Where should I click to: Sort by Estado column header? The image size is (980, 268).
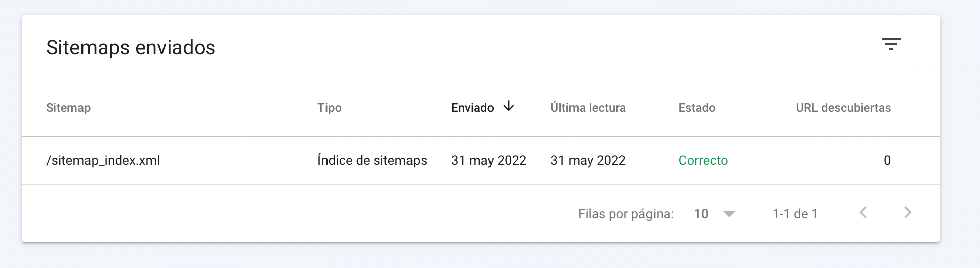(697, 108)
